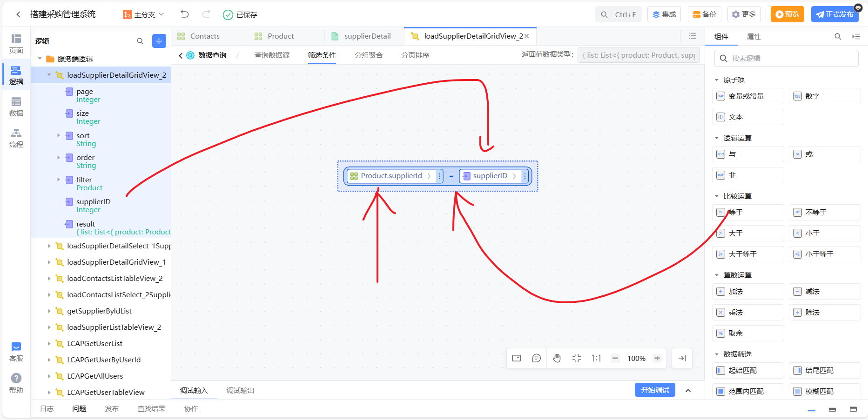
Task: Open the component panel search icon
Action: pyautogui.click(x=838, y=36)
